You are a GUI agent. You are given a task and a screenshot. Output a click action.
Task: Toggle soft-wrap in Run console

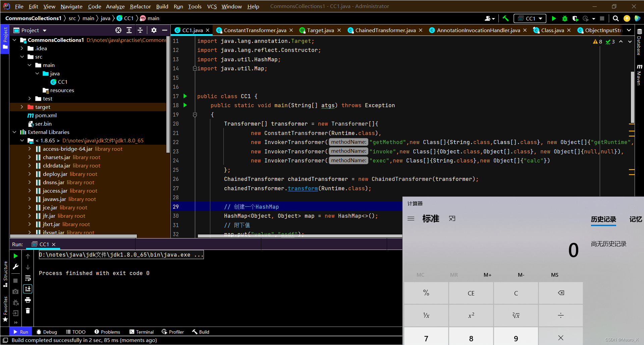[28, 278]
